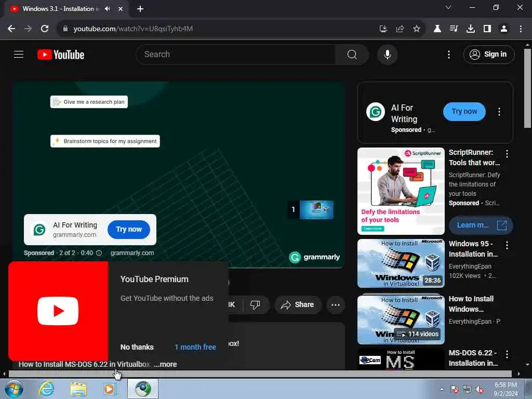Open the tab search chevron

pyautogui.click(x=448, y=7)
